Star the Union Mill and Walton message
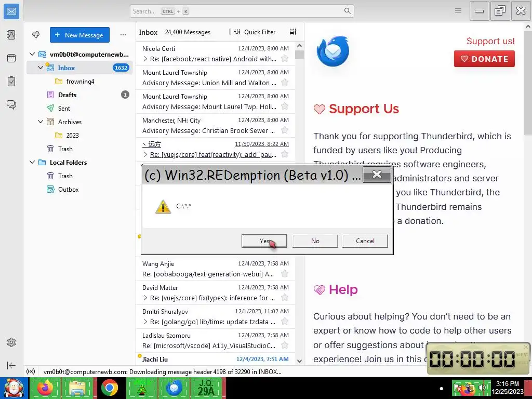Viewport: 532px width, 399px height. [285, 83]
